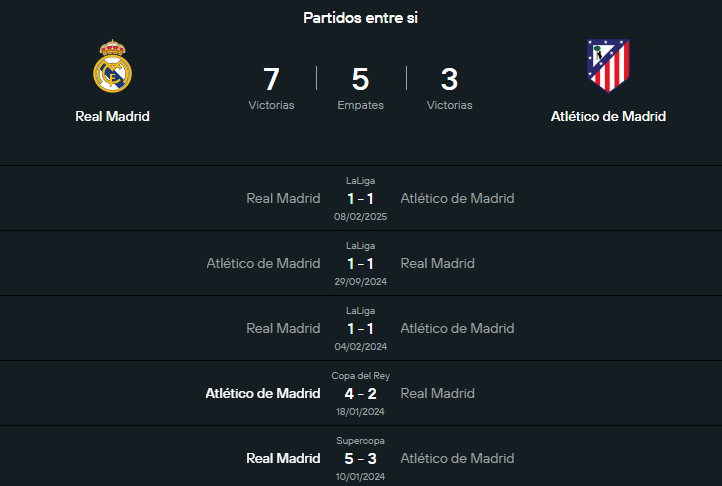This screenshot has height=486, width=722.
Task: Open Real Madrid team name below the crest
Action: [112, 116]
